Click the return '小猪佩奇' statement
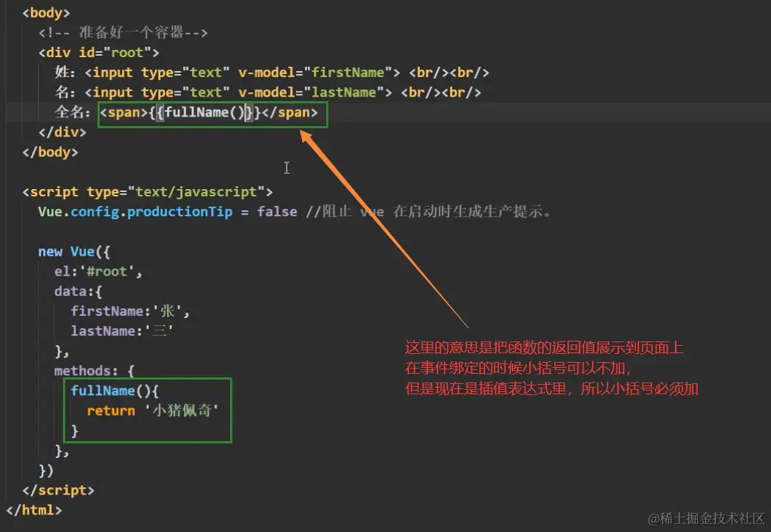The height and width of the screenshot is (532, 771). click(153, 410)
